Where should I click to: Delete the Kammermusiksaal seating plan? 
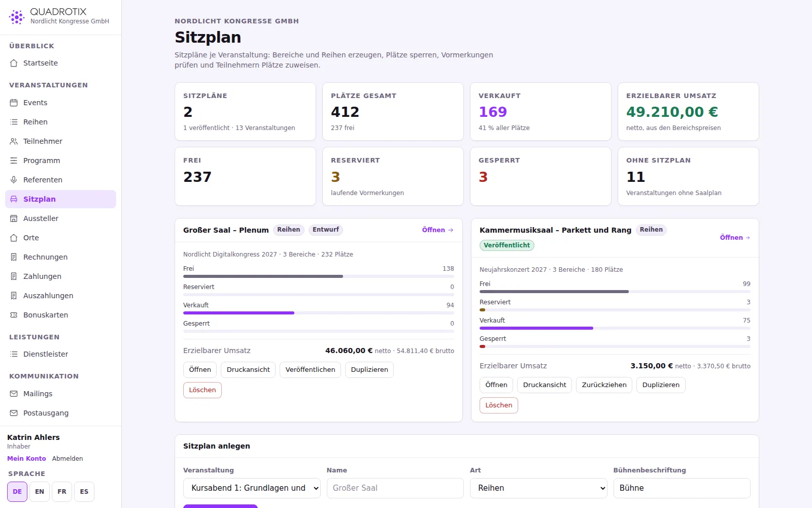pos(499,405)
